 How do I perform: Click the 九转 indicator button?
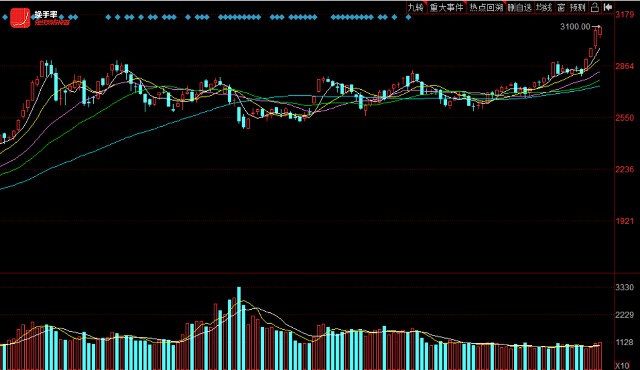tap(416, 7)
